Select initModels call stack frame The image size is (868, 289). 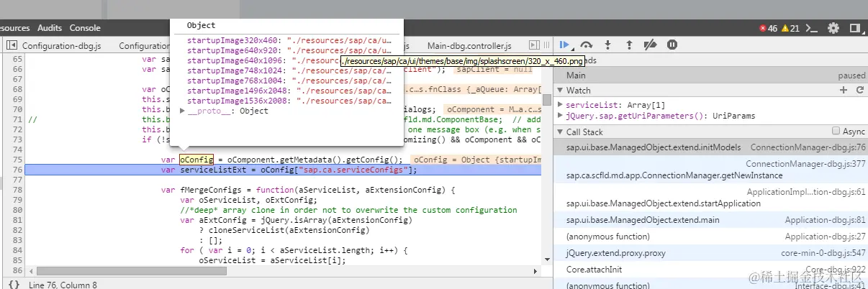(x=711, y=147)
